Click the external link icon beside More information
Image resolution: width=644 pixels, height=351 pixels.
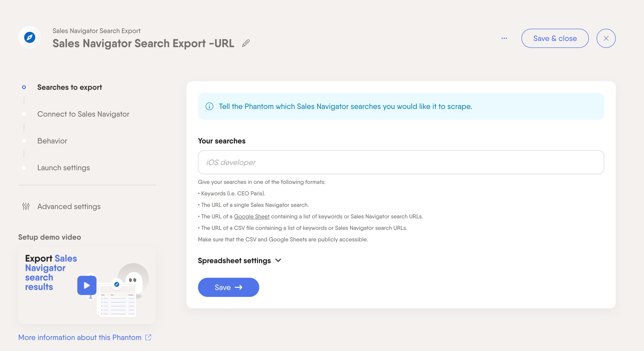click(x=148, y=337)
